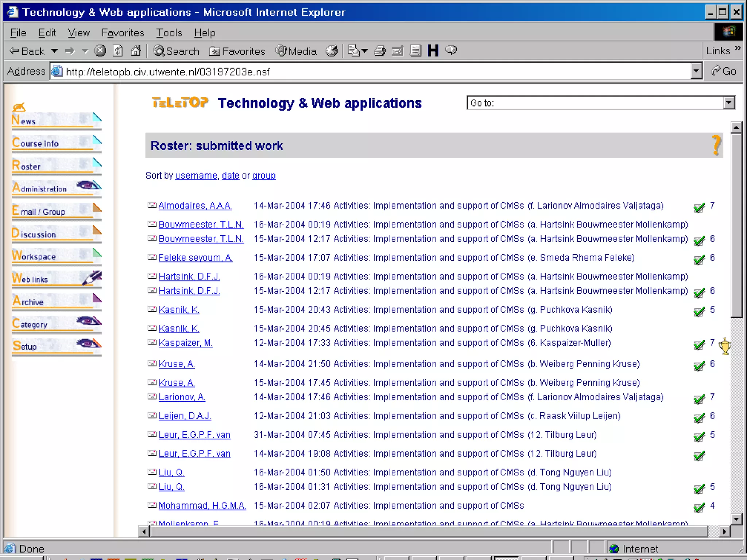Click the Print toolbar icon
This screenshot has width=747, height=560.
click(380, 51)
